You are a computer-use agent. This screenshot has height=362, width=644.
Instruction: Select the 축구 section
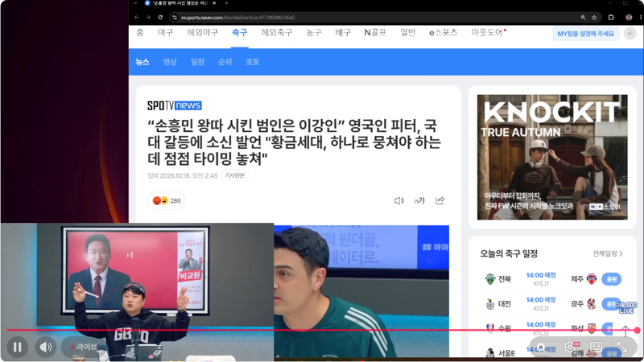pos(239,32)
